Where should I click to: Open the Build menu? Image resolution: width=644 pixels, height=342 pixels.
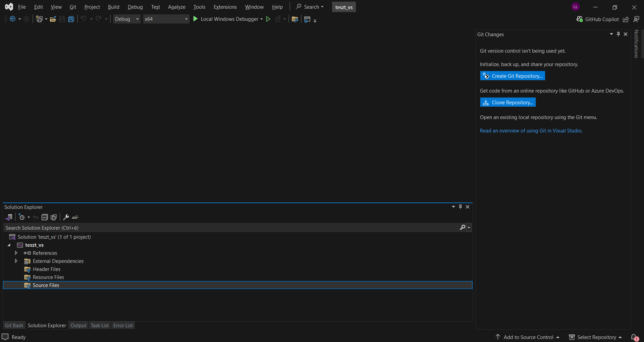[x=113, y=7]
